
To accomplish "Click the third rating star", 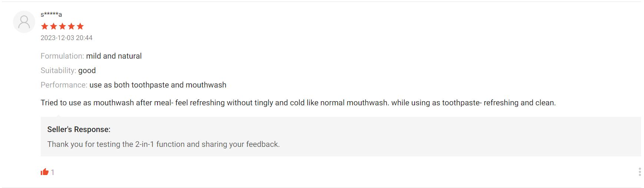I will click(62, 26).
